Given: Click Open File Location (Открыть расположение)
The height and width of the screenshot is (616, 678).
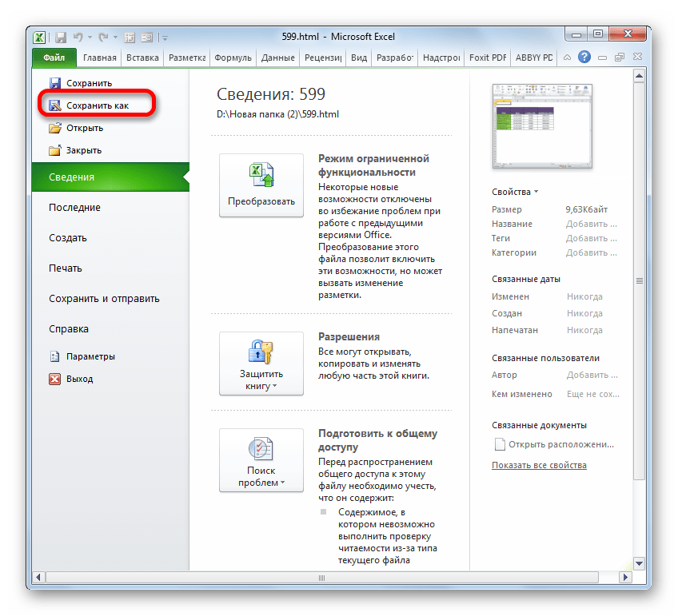Looking at the screenshot, I should tap(554, 444).
